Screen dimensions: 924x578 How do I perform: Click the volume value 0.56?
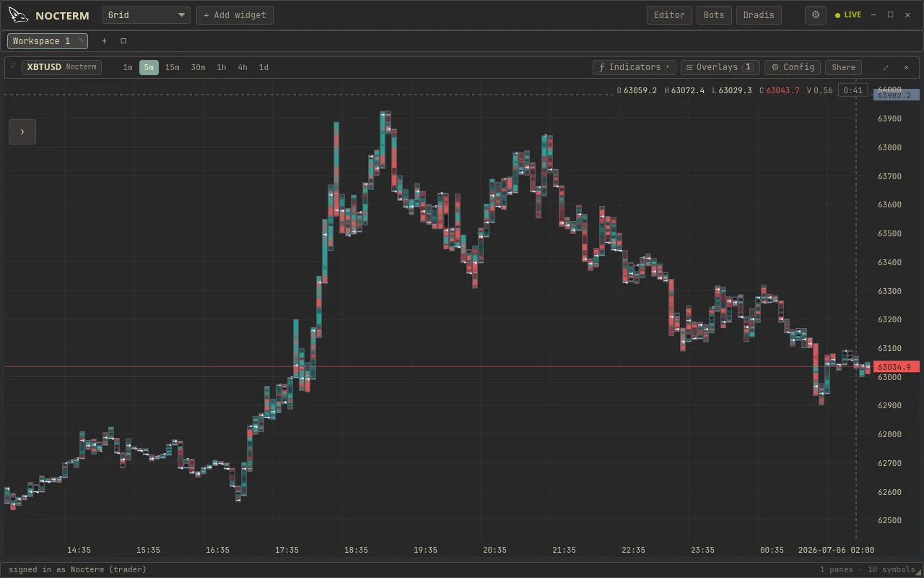[824, 90]
